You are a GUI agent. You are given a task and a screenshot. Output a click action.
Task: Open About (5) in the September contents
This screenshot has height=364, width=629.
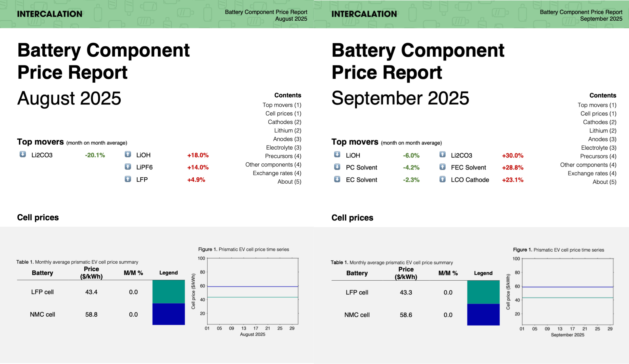(604, 182)
